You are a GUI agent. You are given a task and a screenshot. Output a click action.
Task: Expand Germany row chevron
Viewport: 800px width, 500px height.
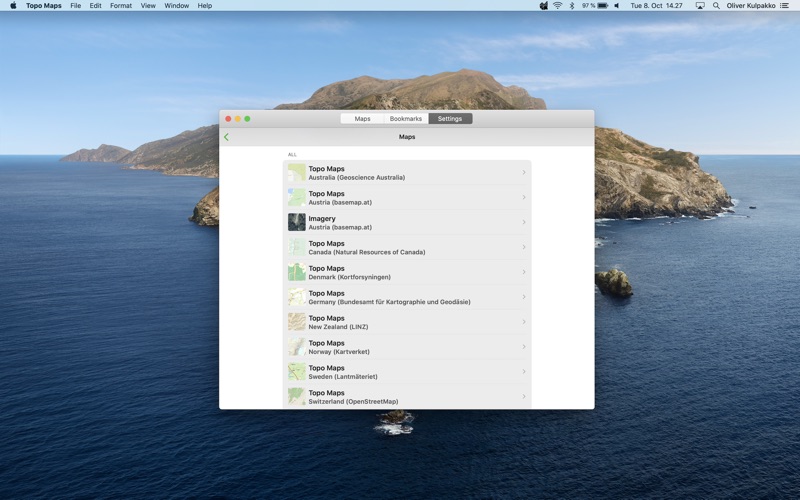click(524, 297)
